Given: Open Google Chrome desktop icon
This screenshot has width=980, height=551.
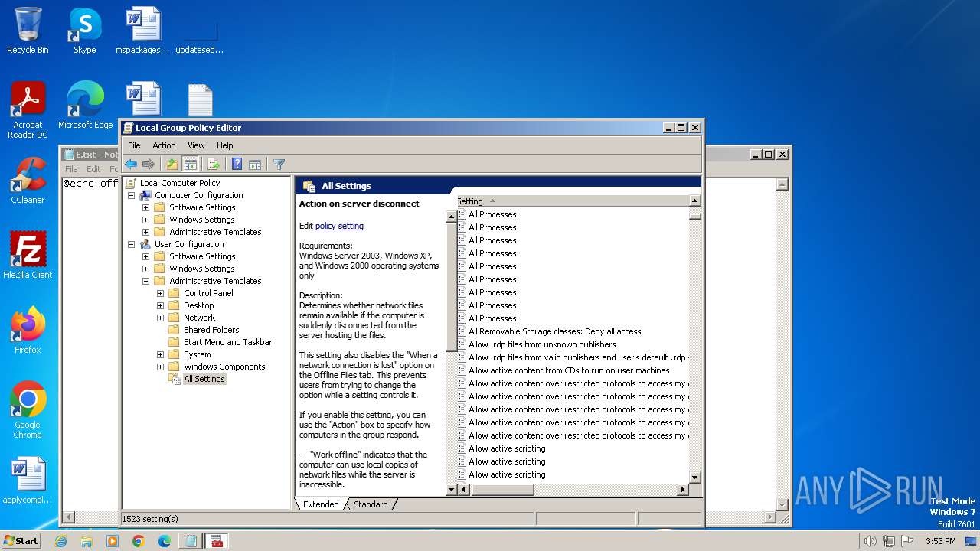Looking at the screenshot, I should point(28,409).
